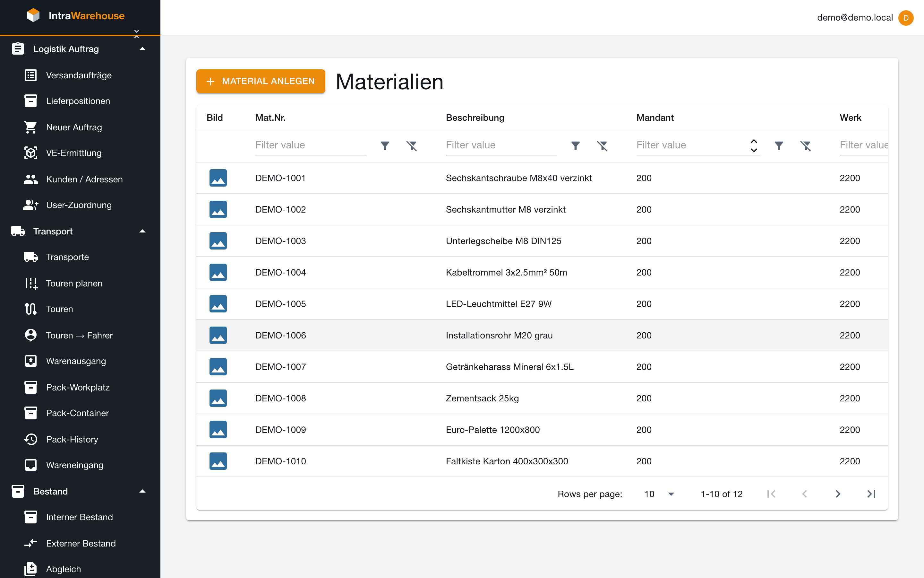
Task: Click the Warenausgang outbox icon
Action: click(x=30, y=361)
